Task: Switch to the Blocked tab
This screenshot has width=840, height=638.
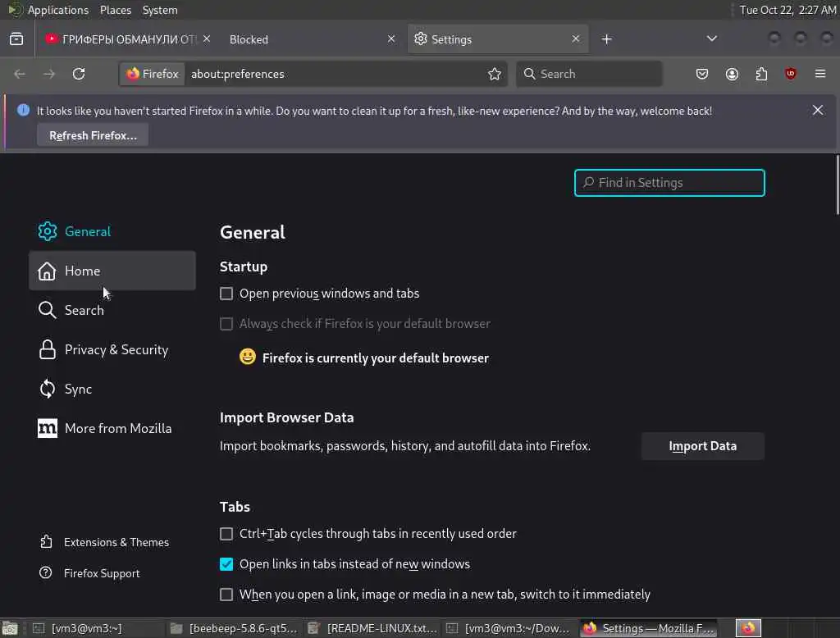Action: click(x=304, y=39)
